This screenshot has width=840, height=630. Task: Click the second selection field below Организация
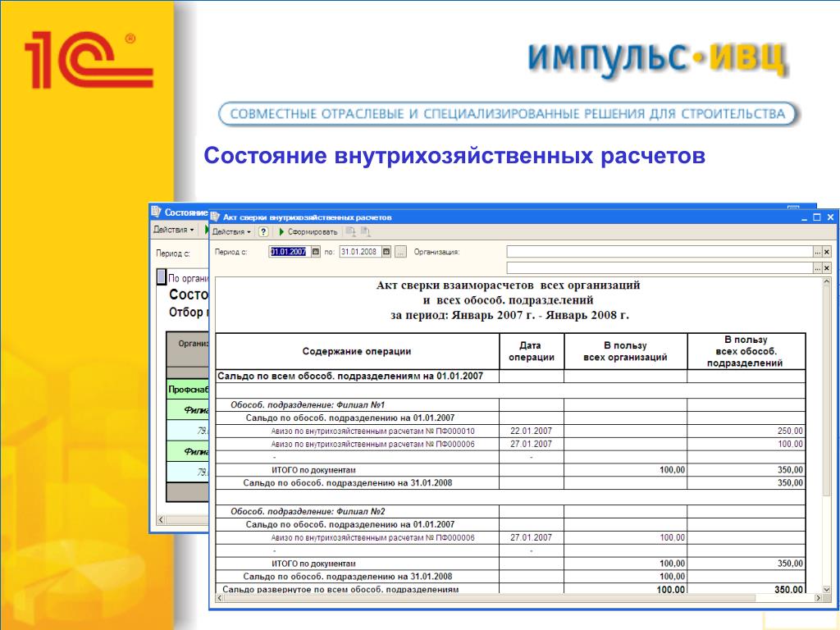(x=660, y=268)
